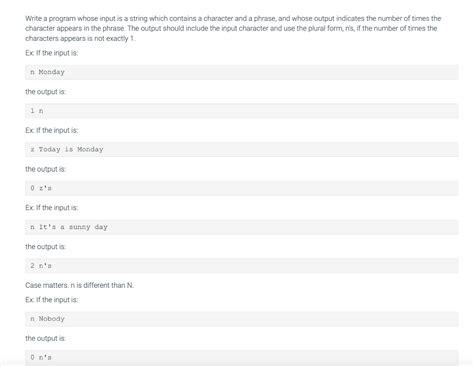Image resolution: width=474 pixels, height=366 pixels.
Task: Click 'Ex: If the input is:' above sunny day
Action: tap(52, 208)
